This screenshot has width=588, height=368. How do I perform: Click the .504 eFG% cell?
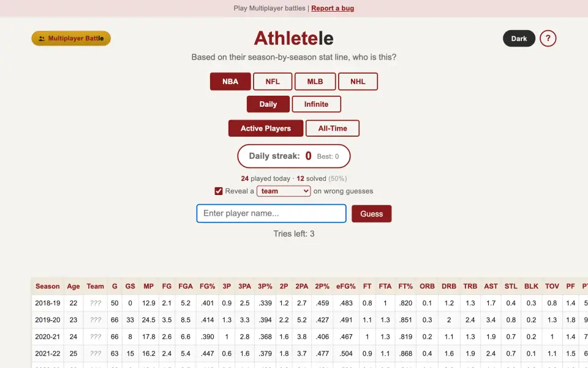(345, 353)
